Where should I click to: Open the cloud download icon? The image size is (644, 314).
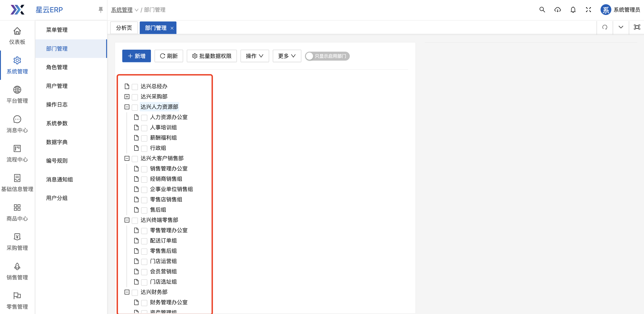pyautogui.click(x=558, y=10)
